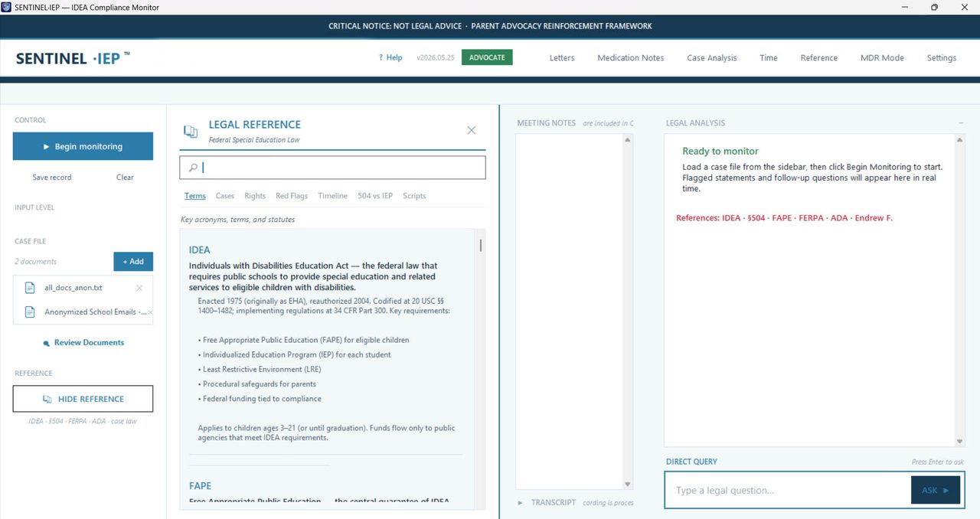Click the Least Restrictive Environment bullet
The height and width of the screenshot is (519, 980).
259,369
